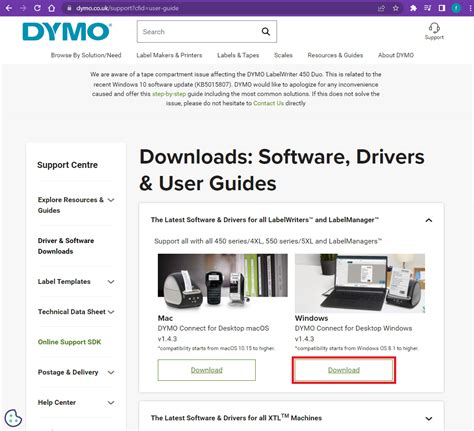Click the 'Mac' heading text
Image resolution: width=474 pixels, height=431 pixels.
[x=165, y=318]
